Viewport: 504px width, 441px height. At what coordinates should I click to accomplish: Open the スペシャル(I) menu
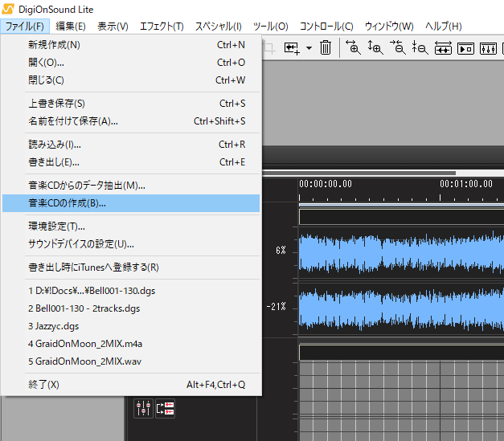tap(219, 26)
